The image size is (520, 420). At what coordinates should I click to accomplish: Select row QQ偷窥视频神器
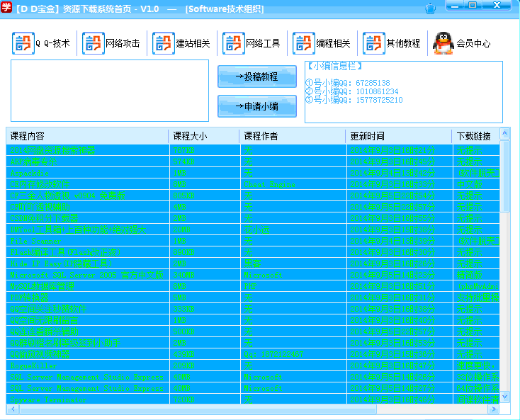click(253, 354)
